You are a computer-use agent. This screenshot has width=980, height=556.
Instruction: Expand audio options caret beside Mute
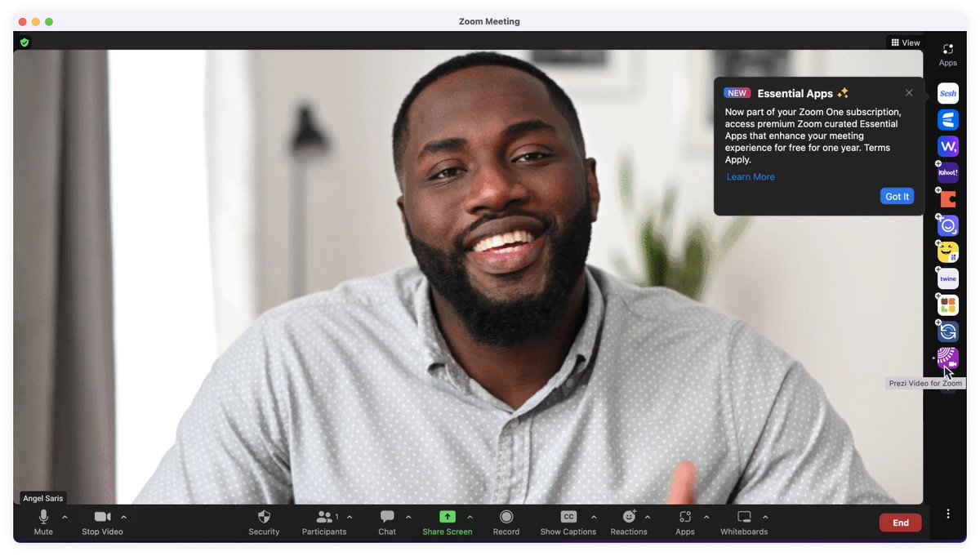click(65, 517)
